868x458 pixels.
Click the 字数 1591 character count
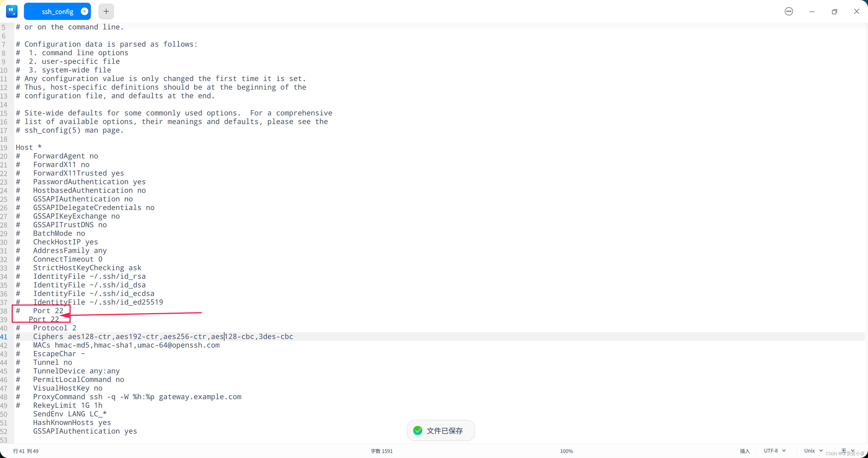[381, 451]
